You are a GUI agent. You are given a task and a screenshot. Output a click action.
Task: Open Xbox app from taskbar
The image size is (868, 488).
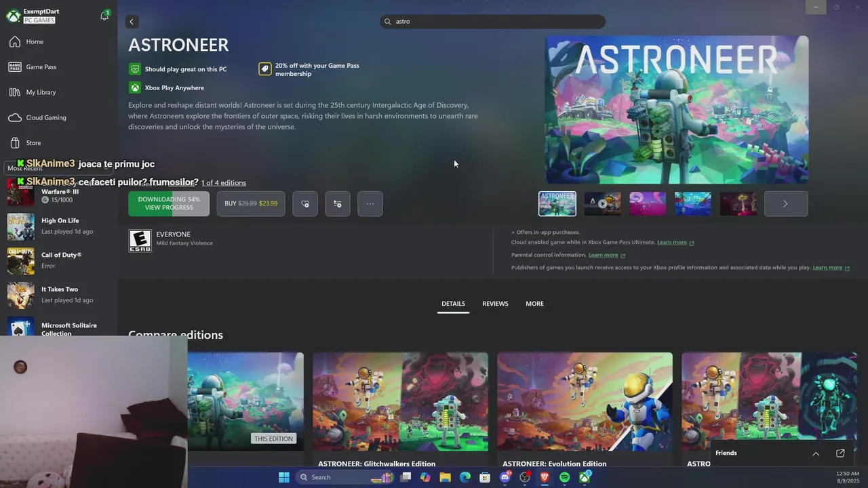point(585,477)
